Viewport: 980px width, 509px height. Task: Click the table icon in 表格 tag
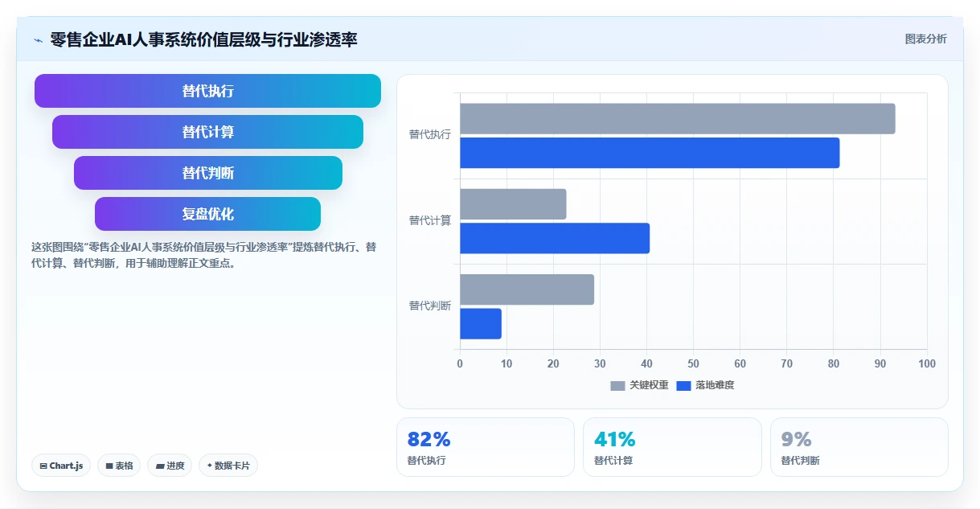pyautogui.click(x=109, y=466)
